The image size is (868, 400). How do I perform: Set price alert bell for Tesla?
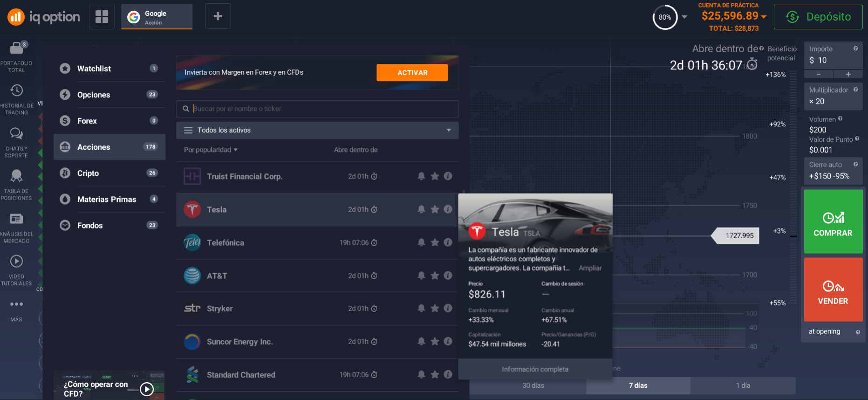(421, 209)
